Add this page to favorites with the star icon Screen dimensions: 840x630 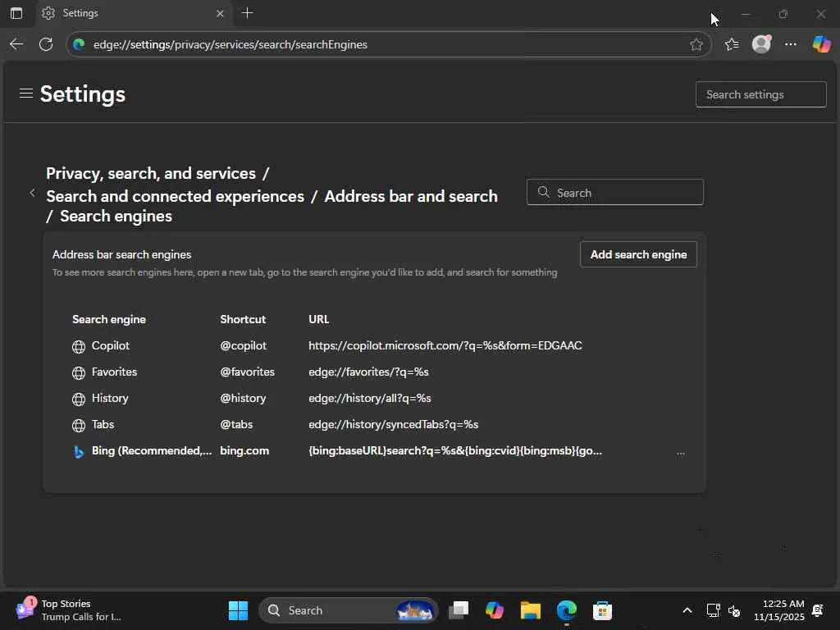click(696, 44)
